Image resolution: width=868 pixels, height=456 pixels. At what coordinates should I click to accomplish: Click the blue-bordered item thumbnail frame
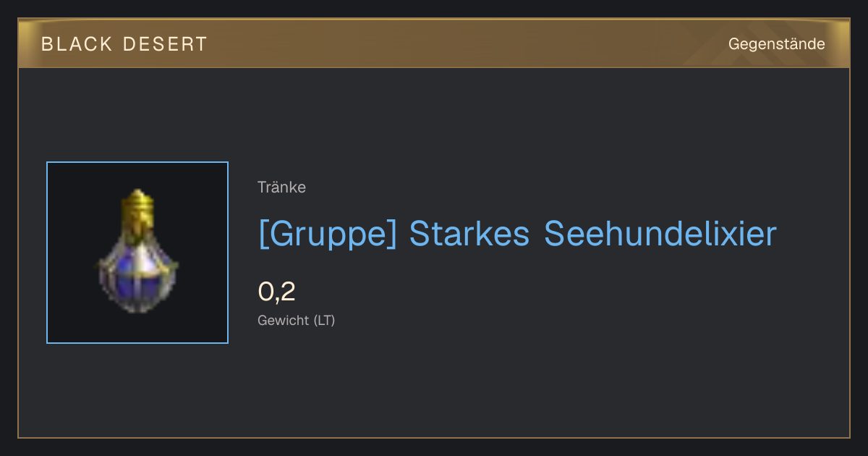[137, 253]
